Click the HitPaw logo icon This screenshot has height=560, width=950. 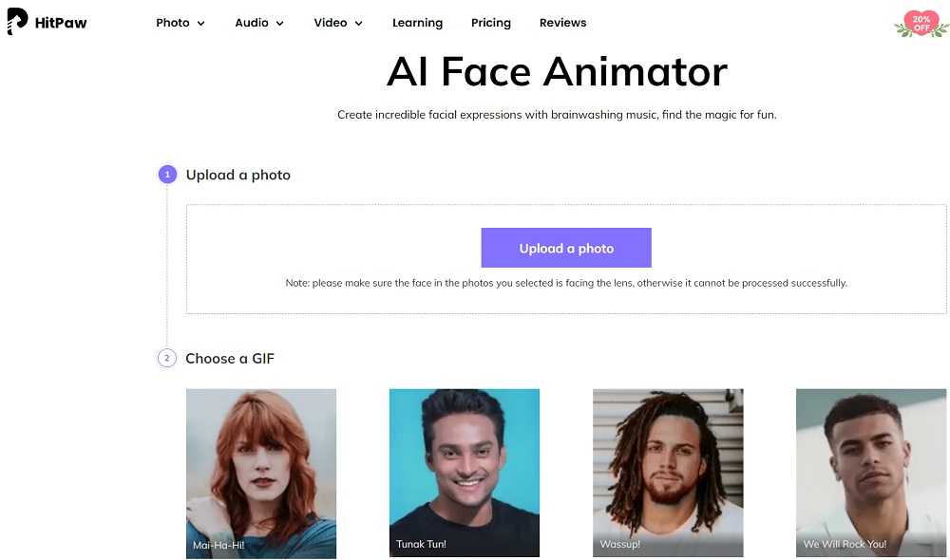17,22
